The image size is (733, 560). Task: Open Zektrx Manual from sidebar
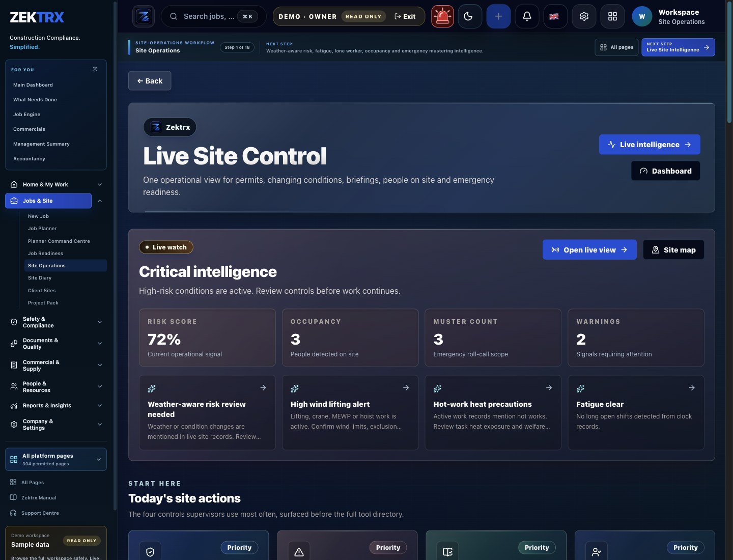(39, 497)
